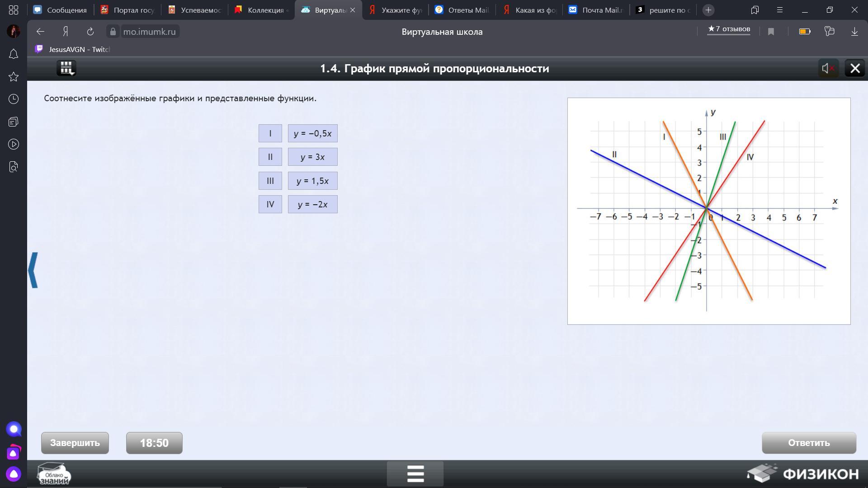Close the lesson with the X button
Image resolution: width=868 pixels, height=488 pixels.
(854, 68)
